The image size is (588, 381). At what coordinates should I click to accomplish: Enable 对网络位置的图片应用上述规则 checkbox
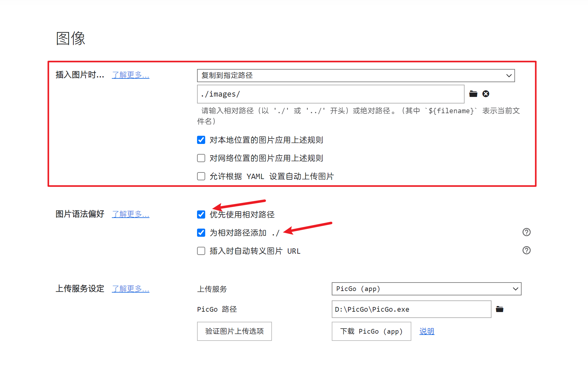click(201, 158)
